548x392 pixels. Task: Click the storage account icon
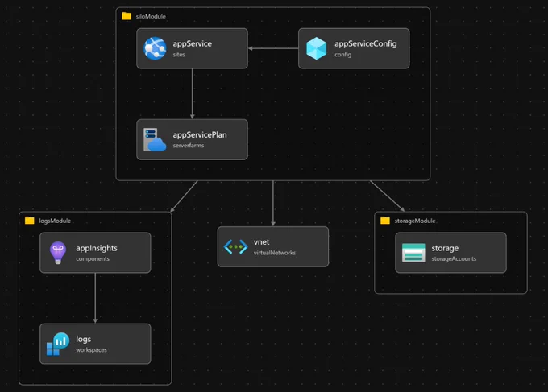[x=413, y=253]
